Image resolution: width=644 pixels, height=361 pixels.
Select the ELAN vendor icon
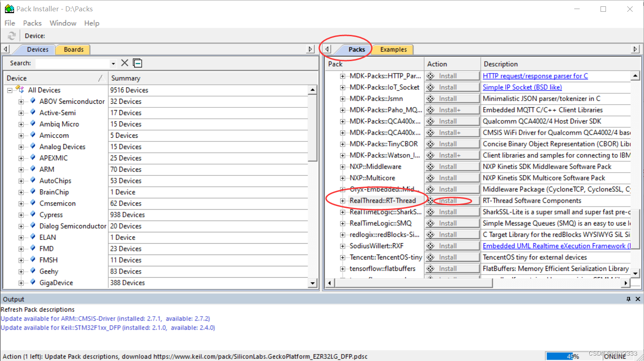[x=33, y=237]
